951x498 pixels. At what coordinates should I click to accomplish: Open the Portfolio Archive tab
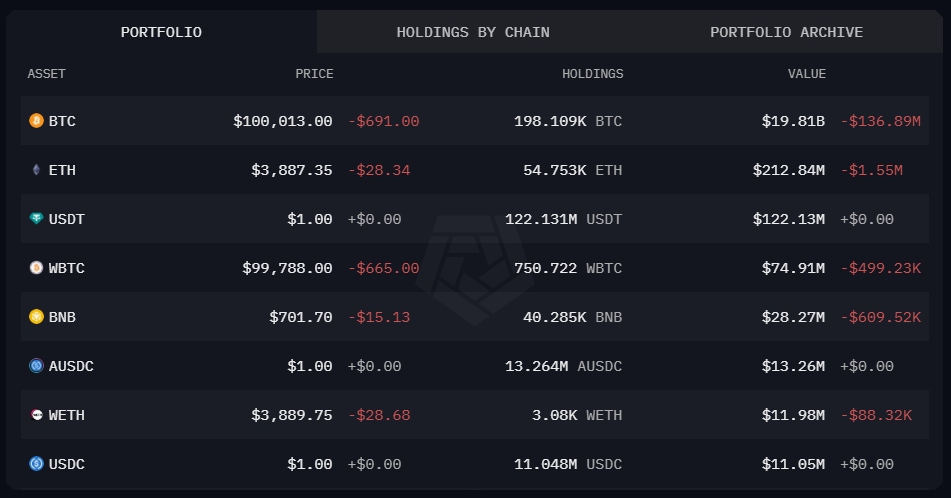point(787,32)
